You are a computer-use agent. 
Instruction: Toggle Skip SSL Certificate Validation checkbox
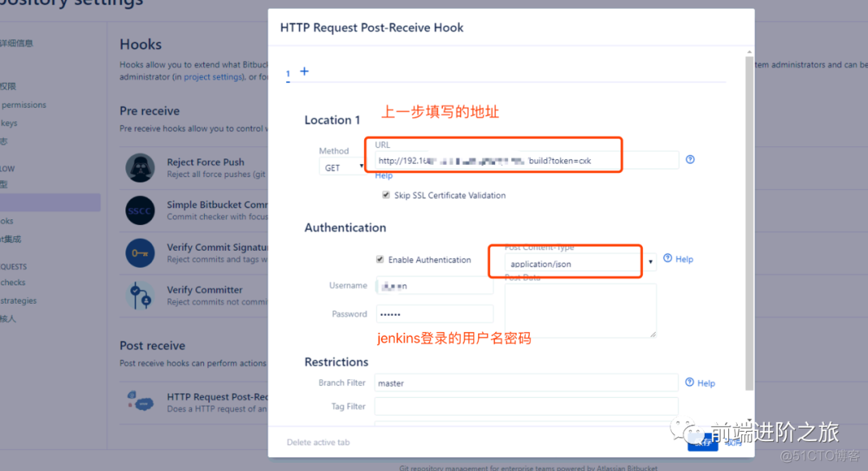[386, 195]
